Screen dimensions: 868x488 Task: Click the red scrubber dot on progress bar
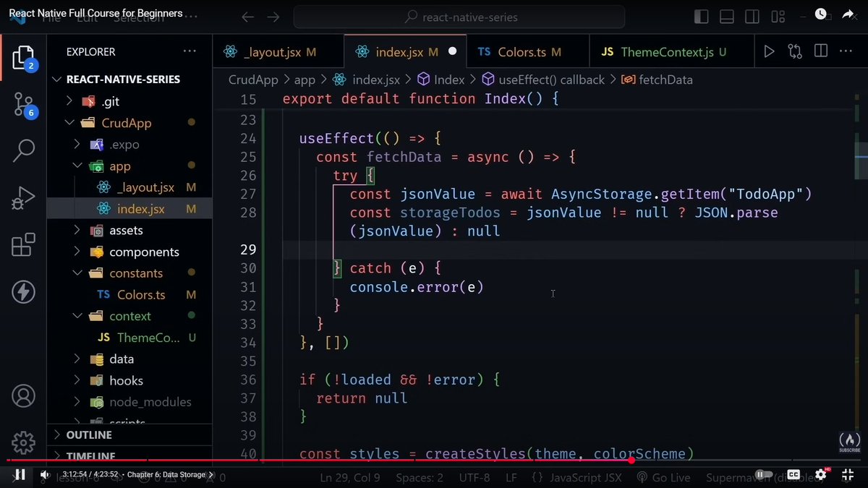point(631,460)
